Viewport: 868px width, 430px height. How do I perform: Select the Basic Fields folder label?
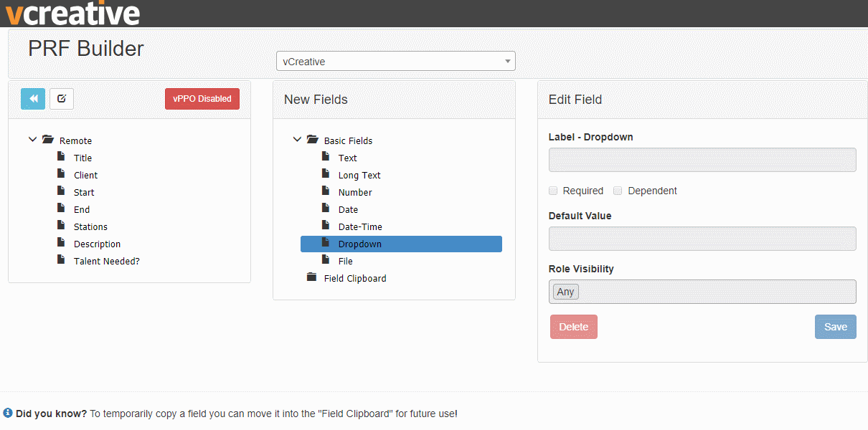(x=349, y=141)
